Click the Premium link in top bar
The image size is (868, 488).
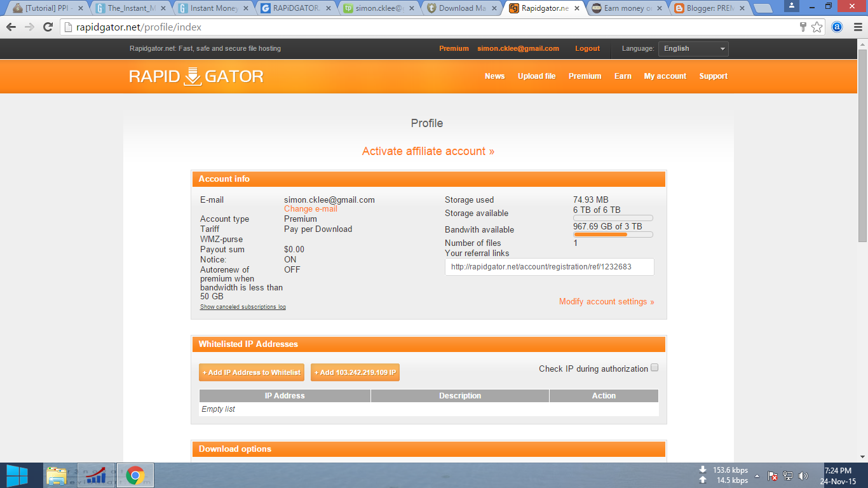tap(454, 48)
